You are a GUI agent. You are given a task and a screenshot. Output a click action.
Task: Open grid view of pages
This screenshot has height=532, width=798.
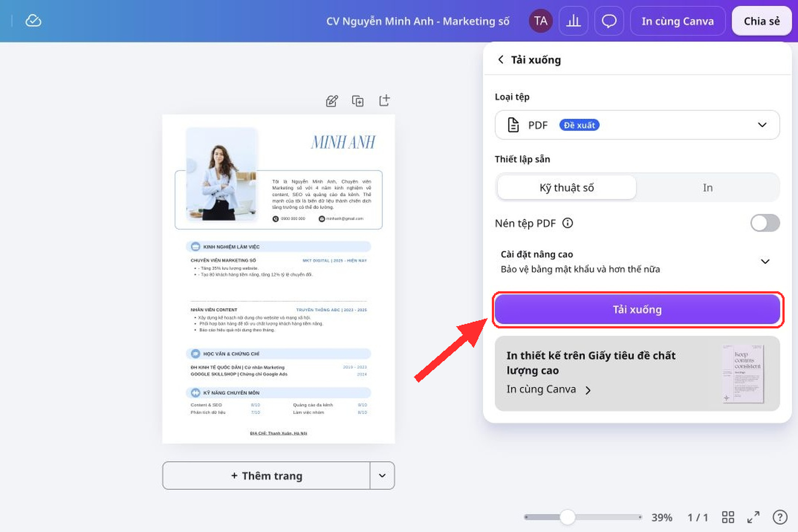(728, 517)
